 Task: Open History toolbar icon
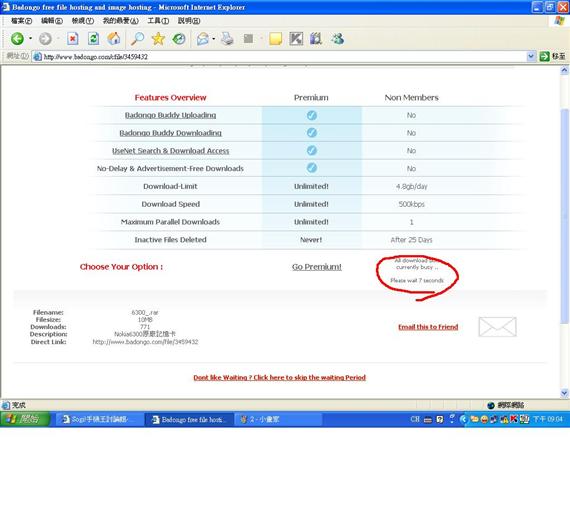(178, 39)
